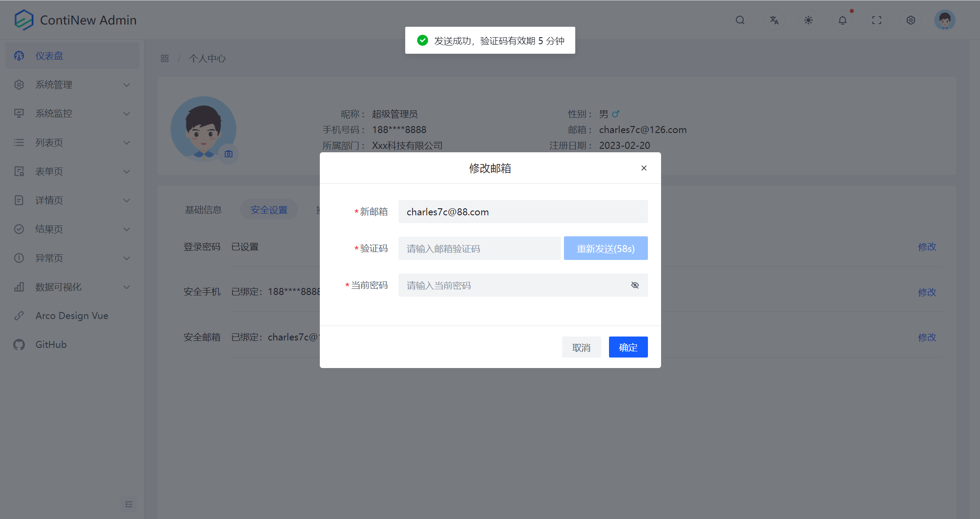The image size is (980, 519).
Task: Click the 修改邮箱 dialog title
Action: pyautogui.click(x=490, y=168)
